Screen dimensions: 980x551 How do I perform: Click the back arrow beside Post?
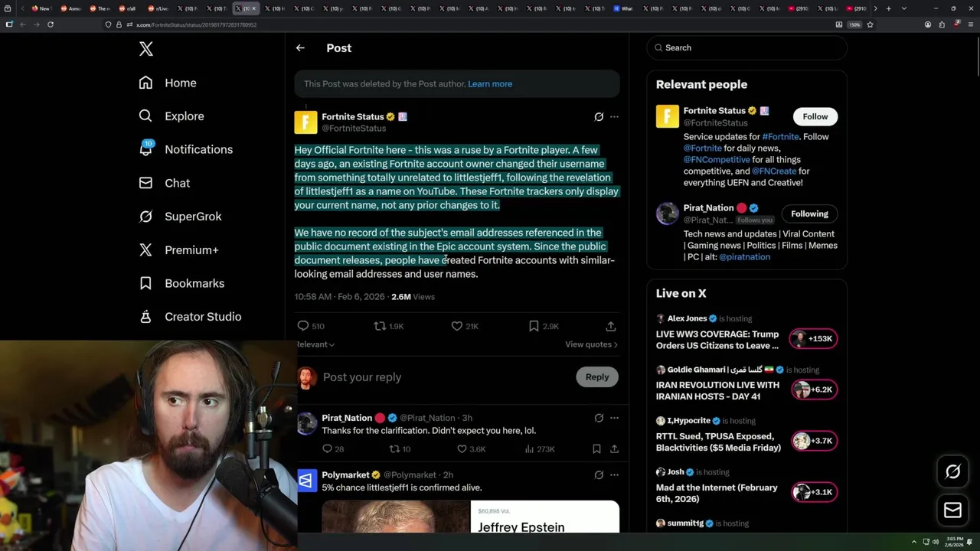pos(300,47)
